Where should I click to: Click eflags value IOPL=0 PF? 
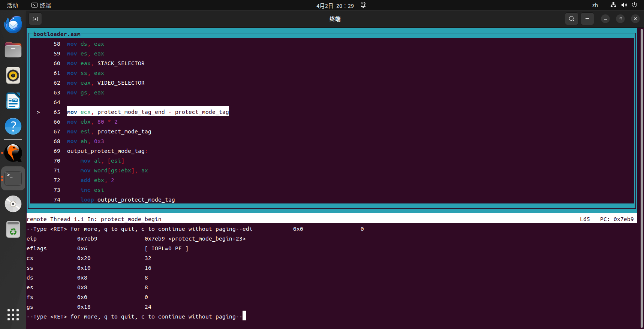166,248
